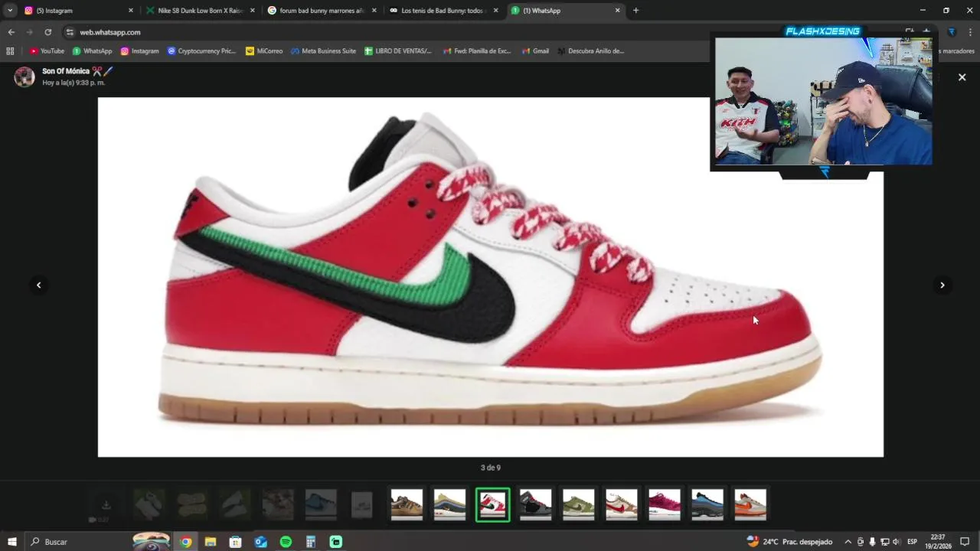Open Son Of Mónica profile picture
The height and width of the screenshot is (551, 980).
(x=24, y=77)
